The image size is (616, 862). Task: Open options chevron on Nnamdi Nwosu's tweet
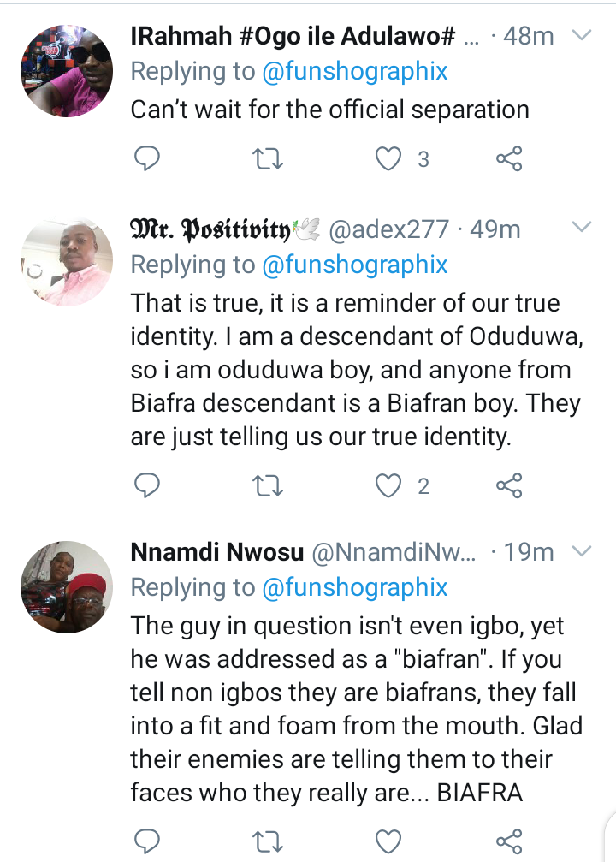582,550
